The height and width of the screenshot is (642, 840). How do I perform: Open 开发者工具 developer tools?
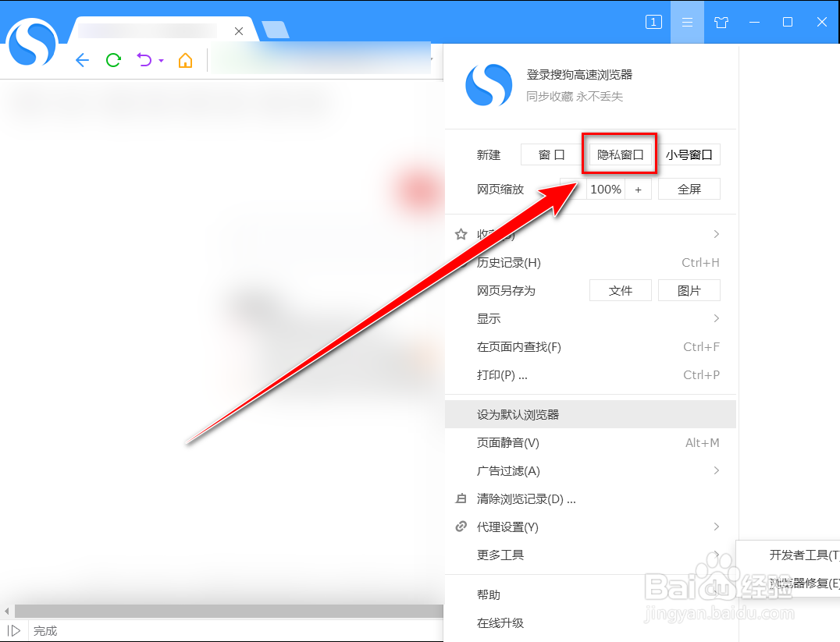tap(800, 555)
